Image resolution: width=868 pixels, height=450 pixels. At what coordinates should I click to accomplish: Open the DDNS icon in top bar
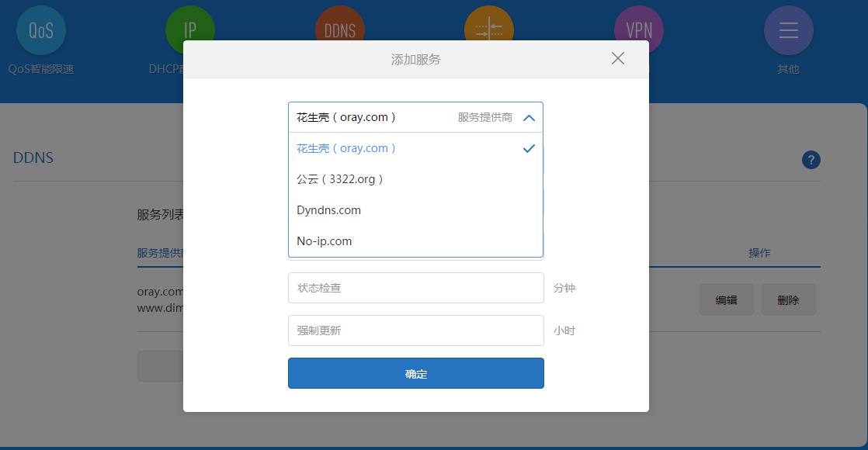coord(339,23)
